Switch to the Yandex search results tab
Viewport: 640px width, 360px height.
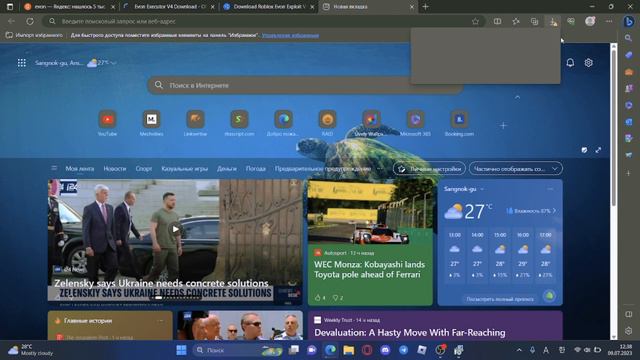pyautogui.click(x=69, y=7)
